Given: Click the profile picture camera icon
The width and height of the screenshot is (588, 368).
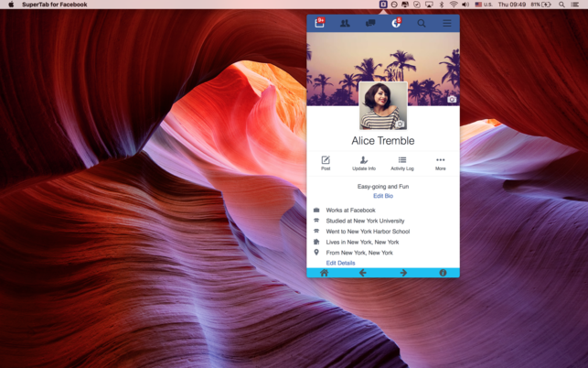Looking at the screenshot, I should click(401, 124).
